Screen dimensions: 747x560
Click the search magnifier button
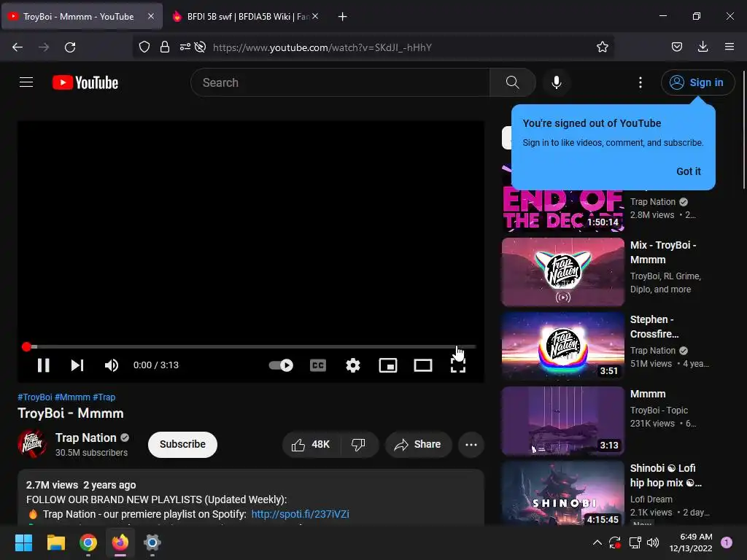513,82
